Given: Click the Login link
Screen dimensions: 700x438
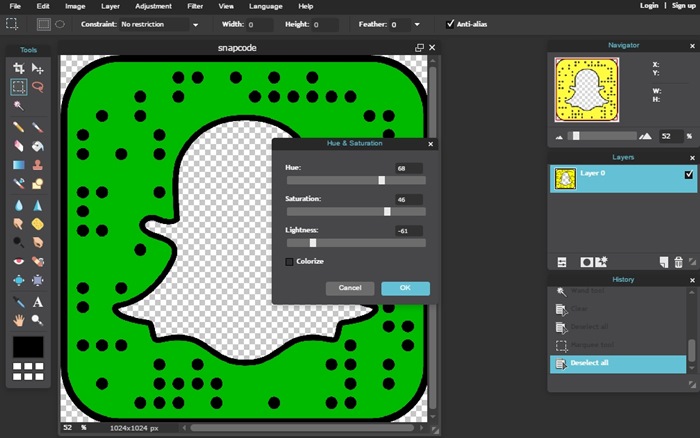Looking at the screenshot, I should 649,5.
